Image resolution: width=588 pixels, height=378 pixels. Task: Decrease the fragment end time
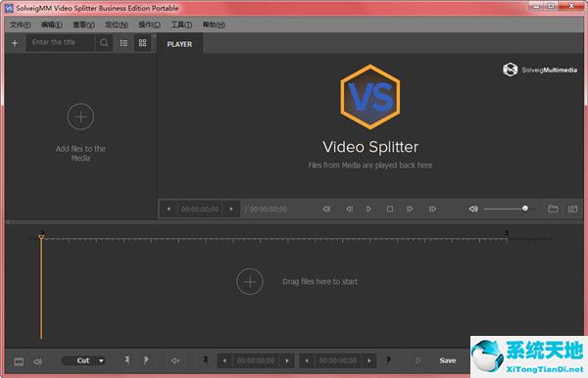coord(307,360)
